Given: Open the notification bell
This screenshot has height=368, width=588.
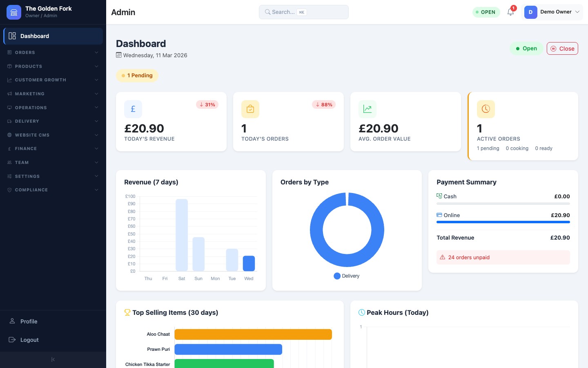Looking at the screenshot, I should pyautogui.click(x=510, y=12).
